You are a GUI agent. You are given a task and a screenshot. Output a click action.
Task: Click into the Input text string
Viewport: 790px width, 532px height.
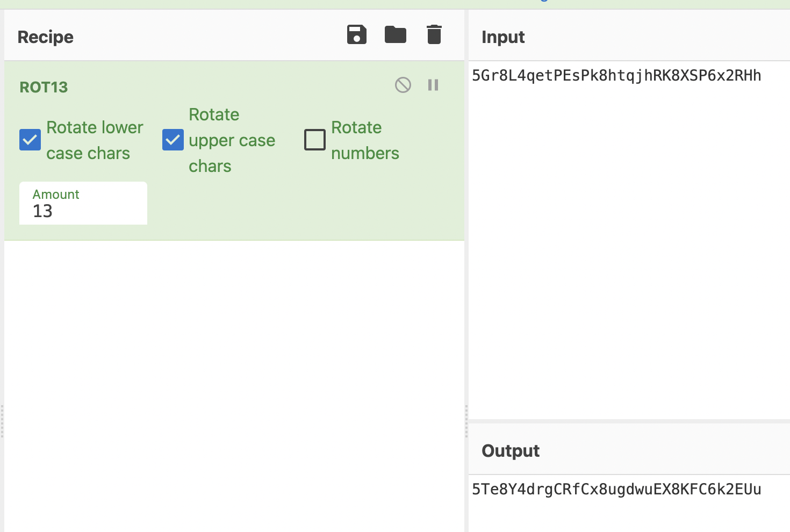(x=616, y=75)
